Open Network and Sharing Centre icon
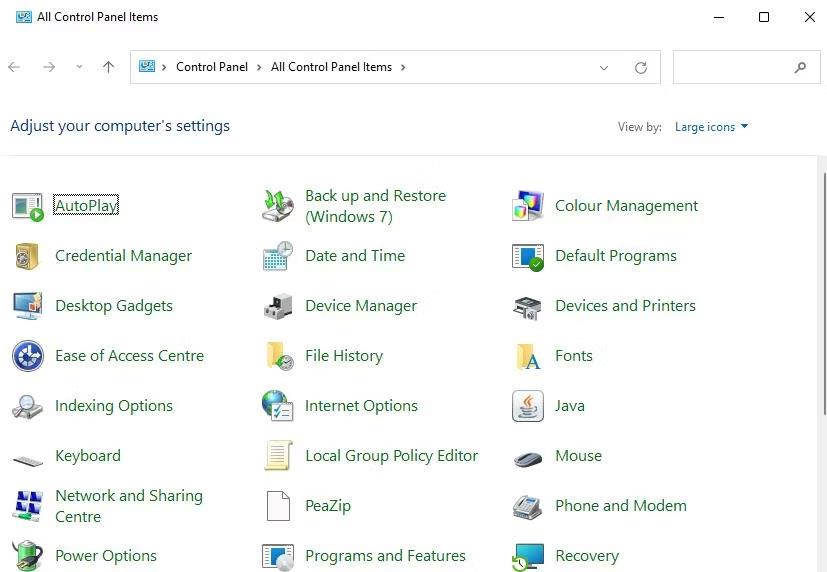Screen dimensions: 827x572 point(28,506)
